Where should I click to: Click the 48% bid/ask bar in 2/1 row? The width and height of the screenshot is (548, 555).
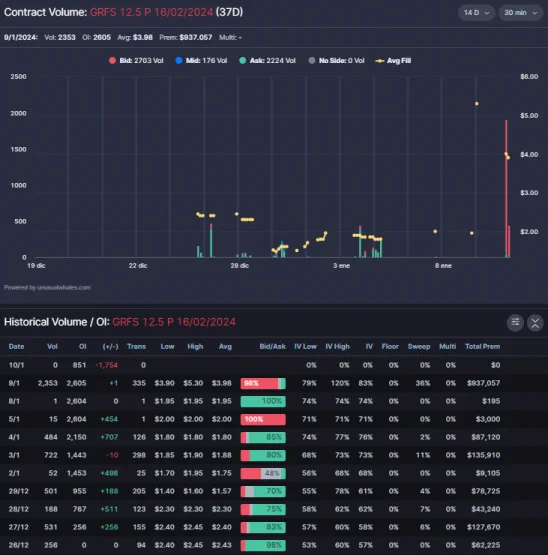pos(263,473)
